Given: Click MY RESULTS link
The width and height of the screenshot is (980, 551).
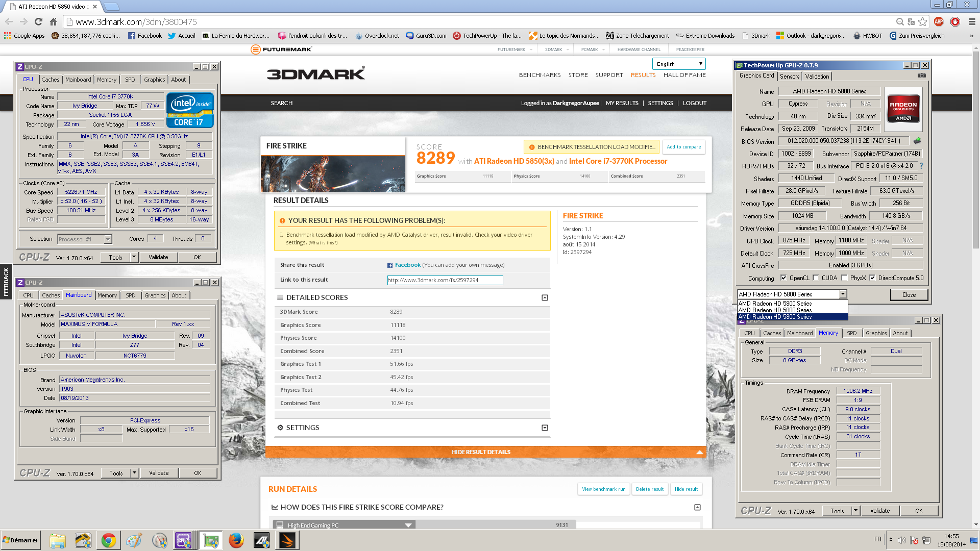Looking at the screenshot, I should (x=622, y=103).
